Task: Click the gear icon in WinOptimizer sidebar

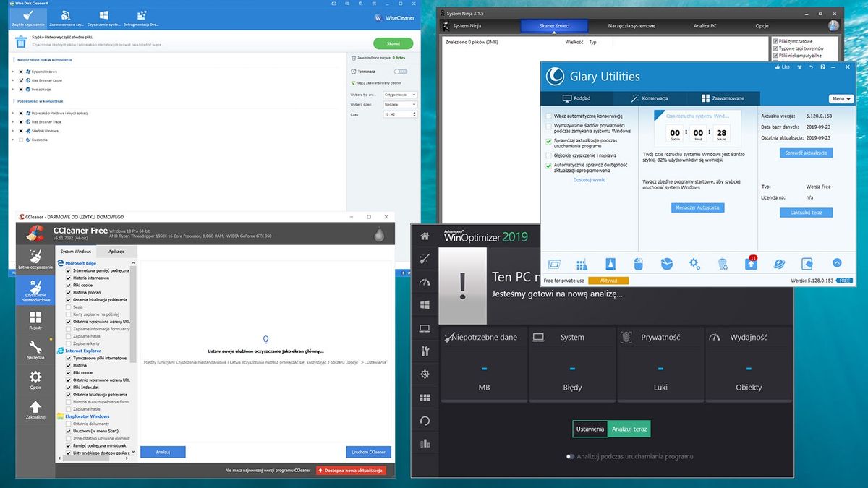Action: (425, 374)
